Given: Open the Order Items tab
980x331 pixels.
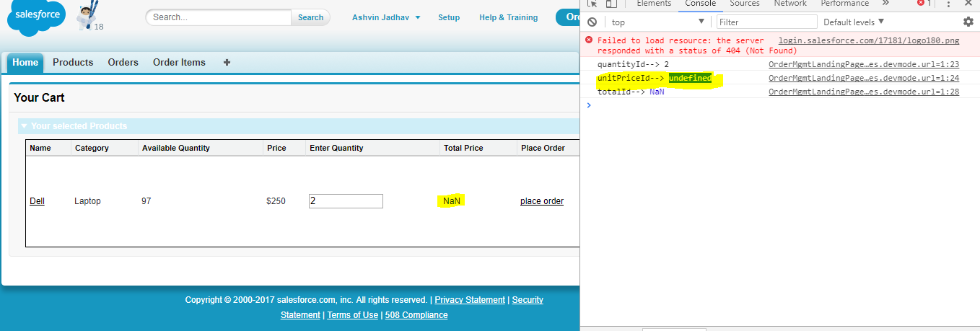Looking at the screenshot, I should [x=179, y=62].
